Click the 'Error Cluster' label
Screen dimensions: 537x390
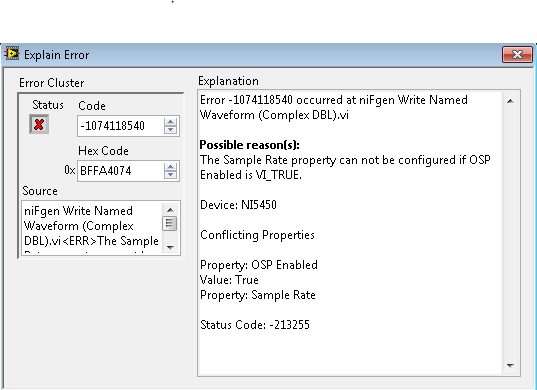point(51,83)
